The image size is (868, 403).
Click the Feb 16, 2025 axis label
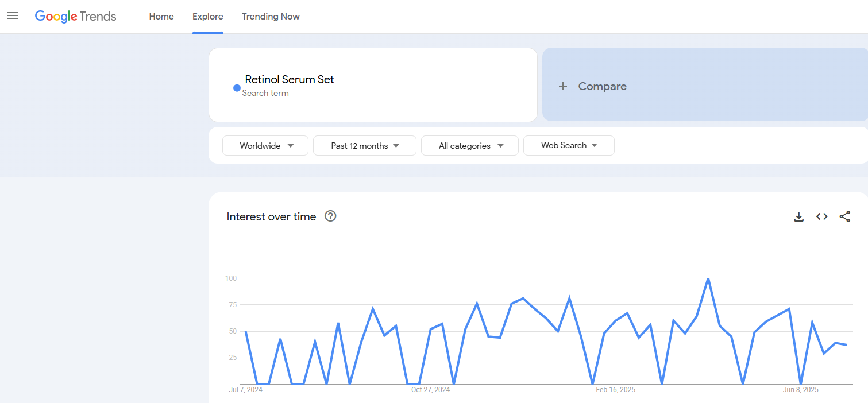616,390
